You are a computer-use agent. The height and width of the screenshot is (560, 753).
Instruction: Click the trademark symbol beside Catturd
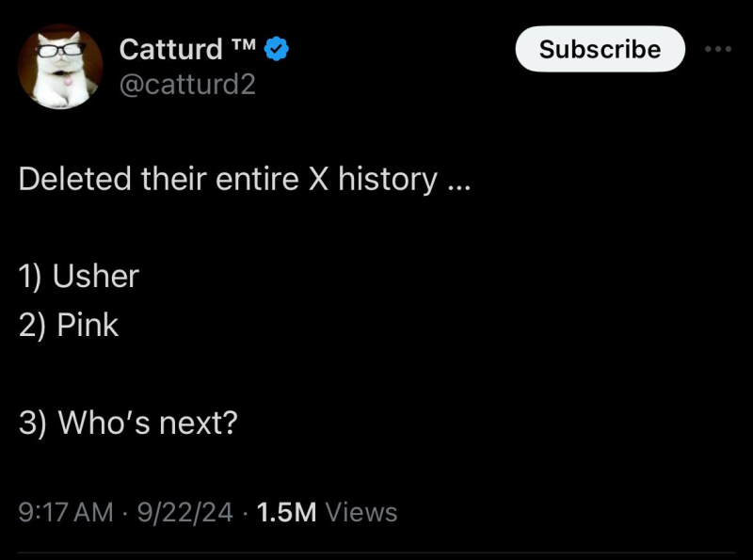(x=243, y=43)
